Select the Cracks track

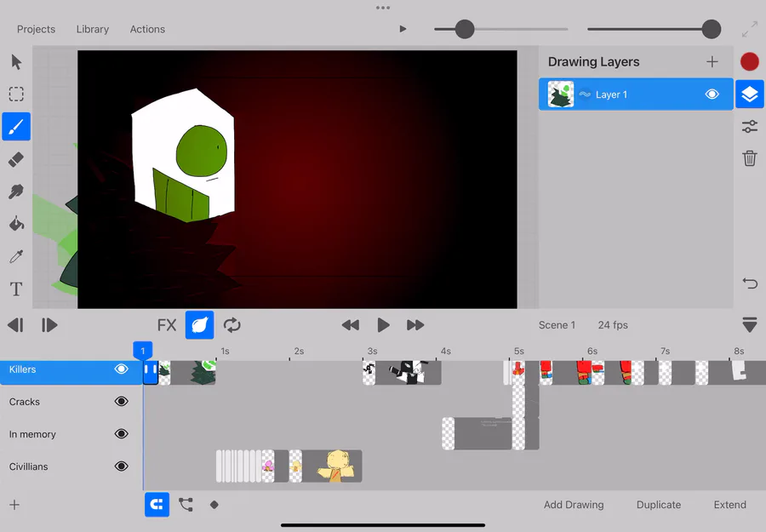pyautogui.click(x=71, y=402)
